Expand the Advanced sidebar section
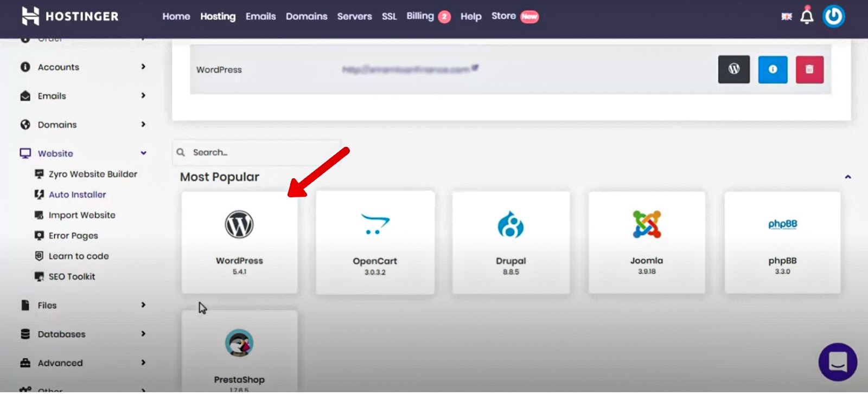Screen dimensions: 868x394 143,362
